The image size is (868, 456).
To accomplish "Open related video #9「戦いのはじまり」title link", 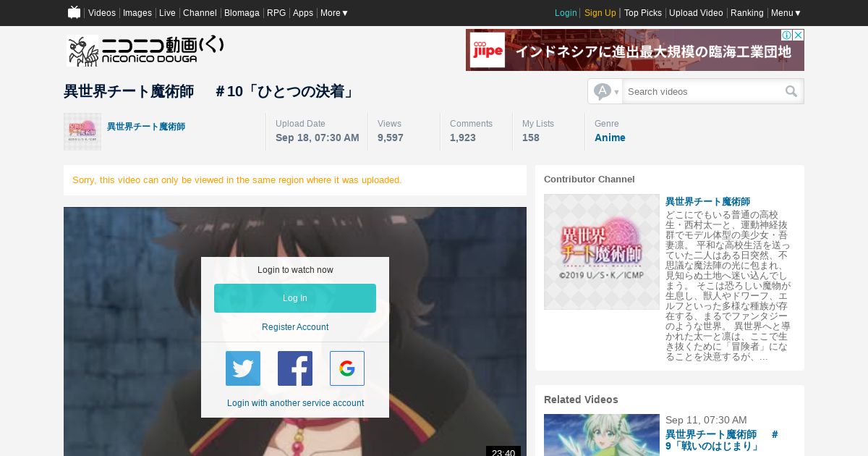I will point(722,440).
